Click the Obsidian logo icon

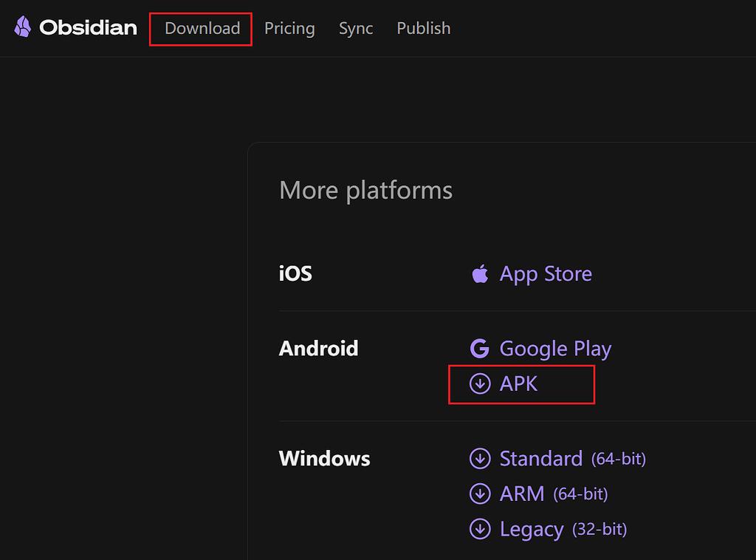click(22, 27)
